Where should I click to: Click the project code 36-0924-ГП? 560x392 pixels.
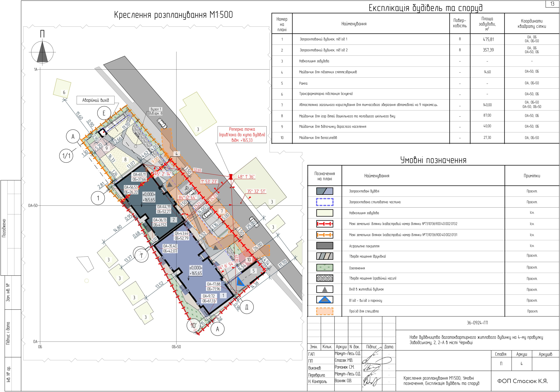coord(477,323)
